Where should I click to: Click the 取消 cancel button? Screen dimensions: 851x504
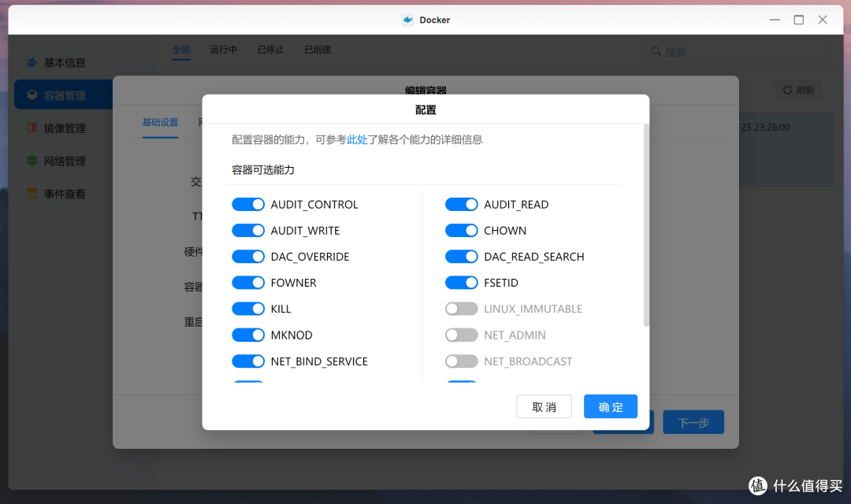point(544,406)
